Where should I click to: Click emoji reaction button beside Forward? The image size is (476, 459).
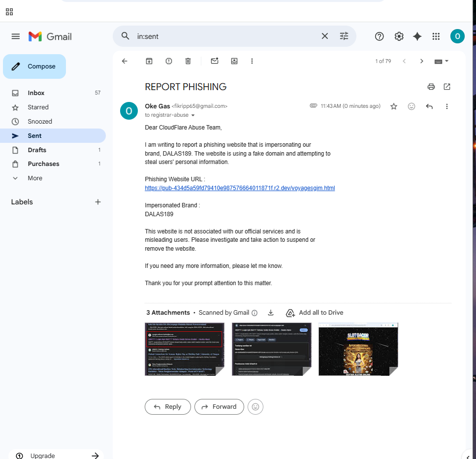click(x=255, y=407)
